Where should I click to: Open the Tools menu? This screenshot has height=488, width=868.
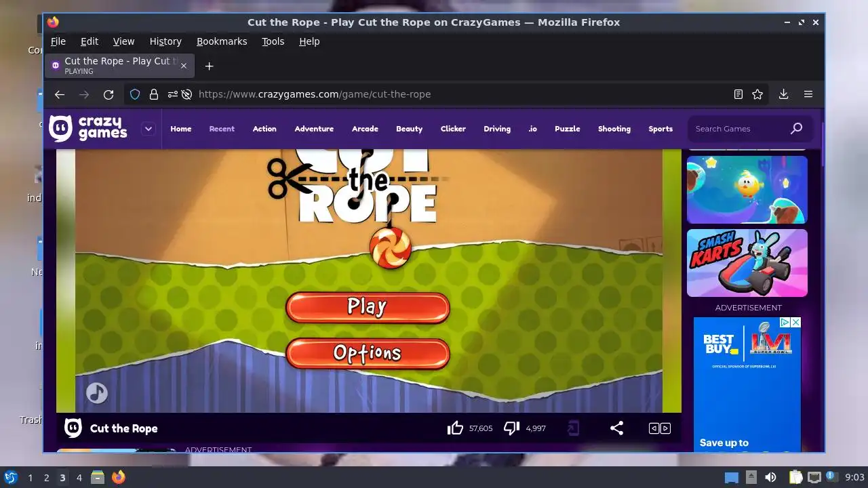(273, 41)
